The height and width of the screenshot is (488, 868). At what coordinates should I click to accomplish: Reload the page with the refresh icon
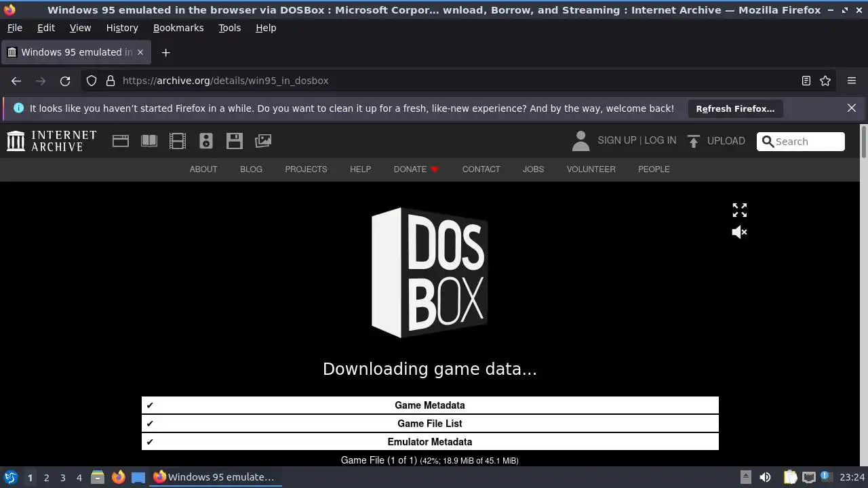65,81
